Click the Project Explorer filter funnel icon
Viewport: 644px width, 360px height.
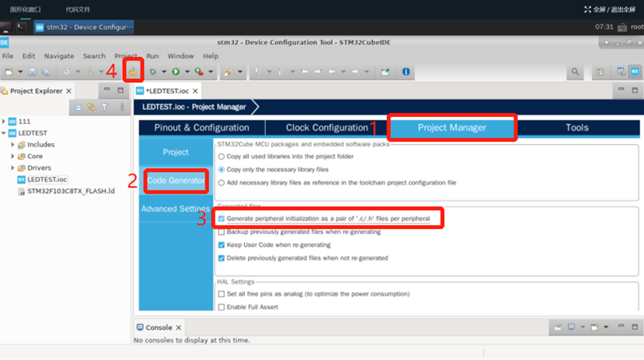coord(105,108)
